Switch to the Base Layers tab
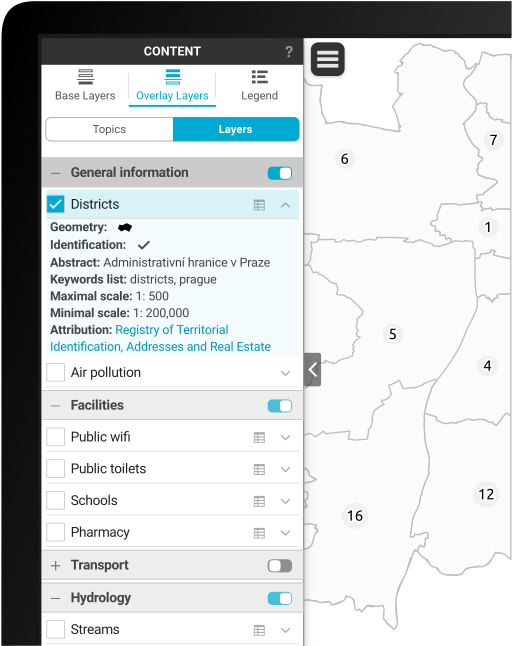 pyautogui.click(x=85, y=85)
